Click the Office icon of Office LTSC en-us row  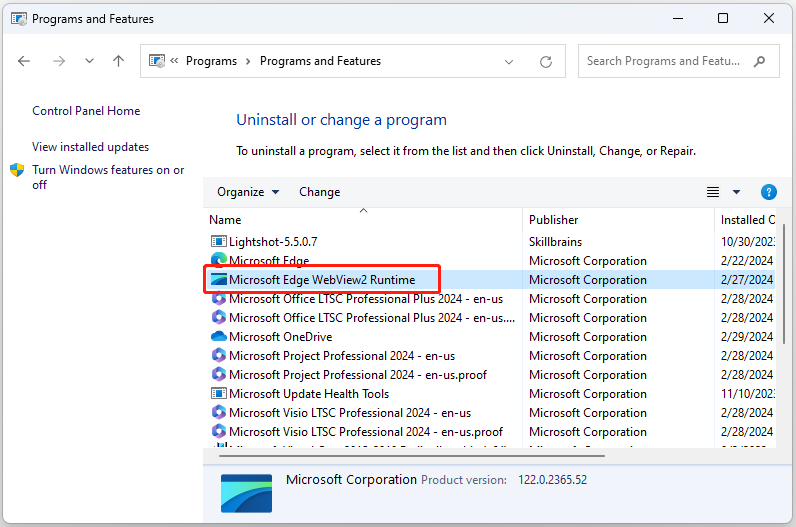click(x=219, y=298)
